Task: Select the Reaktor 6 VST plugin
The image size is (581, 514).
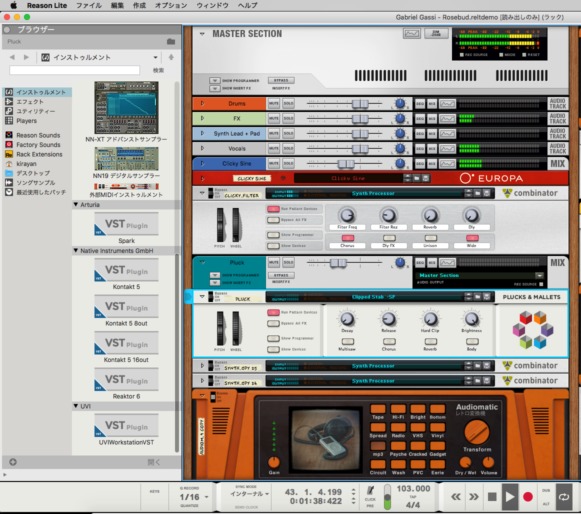Action: coord(126,379)
